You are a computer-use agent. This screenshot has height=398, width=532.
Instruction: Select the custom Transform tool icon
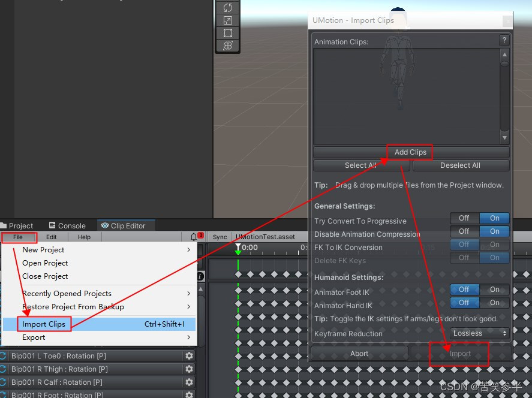click(x=227, y=46)
